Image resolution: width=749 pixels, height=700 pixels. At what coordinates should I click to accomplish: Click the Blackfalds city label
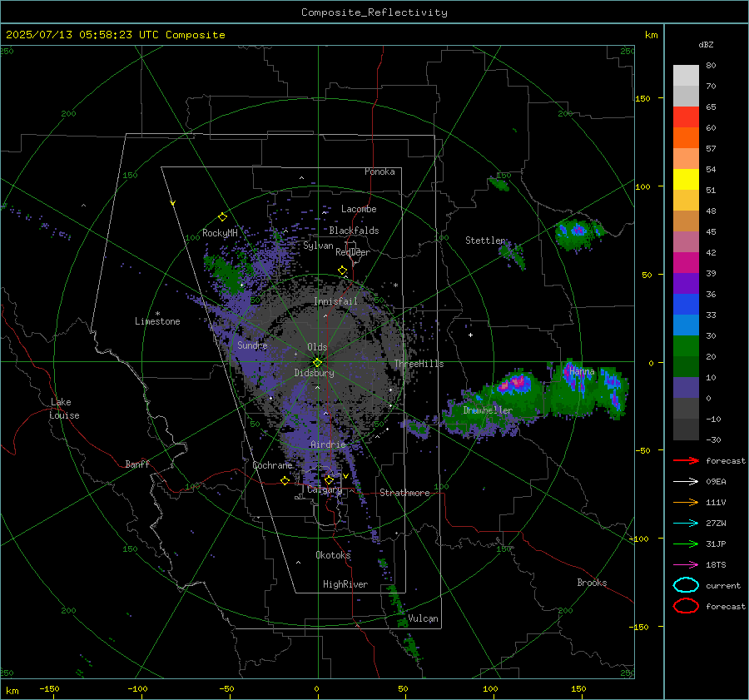(x=354, y=231)
